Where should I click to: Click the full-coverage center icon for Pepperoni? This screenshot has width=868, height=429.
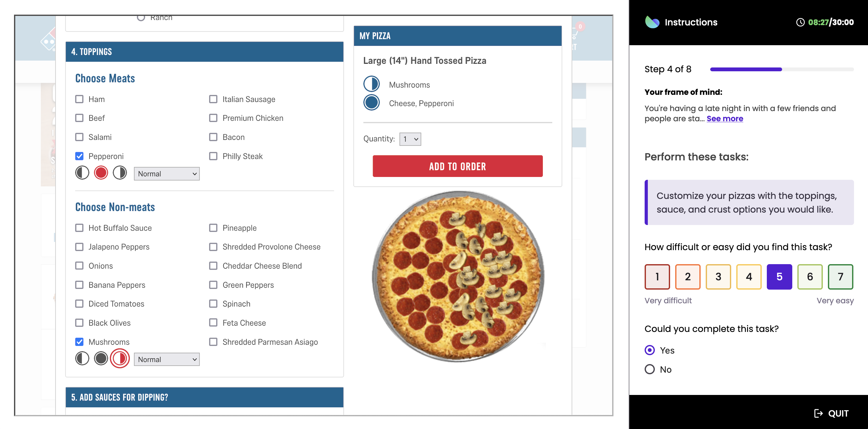pos(101,173)
